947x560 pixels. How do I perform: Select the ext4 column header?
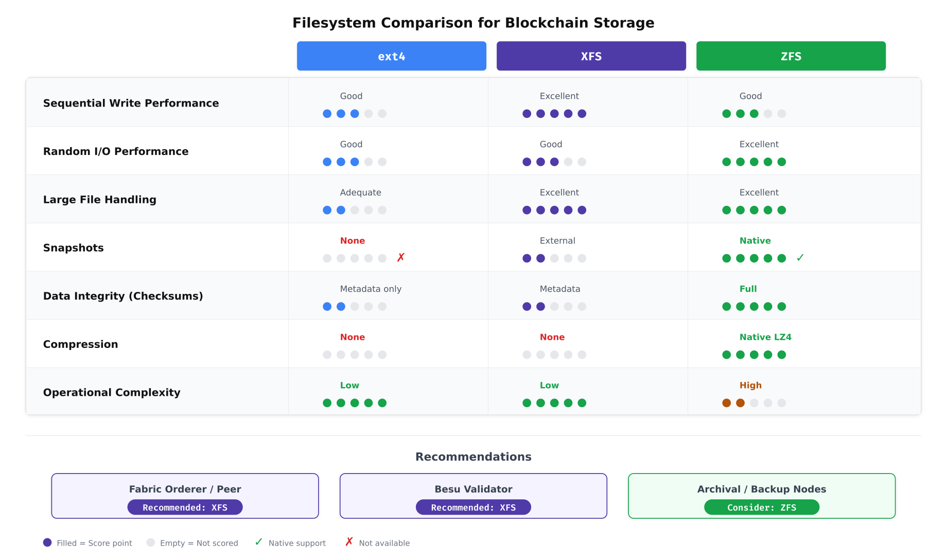pos(391,56)
